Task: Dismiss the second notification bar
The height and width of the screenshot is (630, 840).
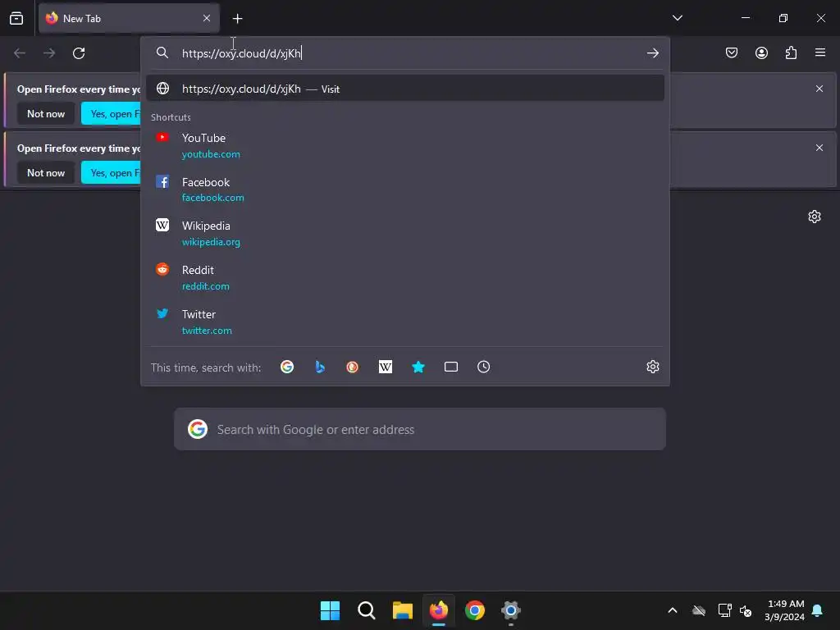Action: pyautogui.click(x=819, y=148)
